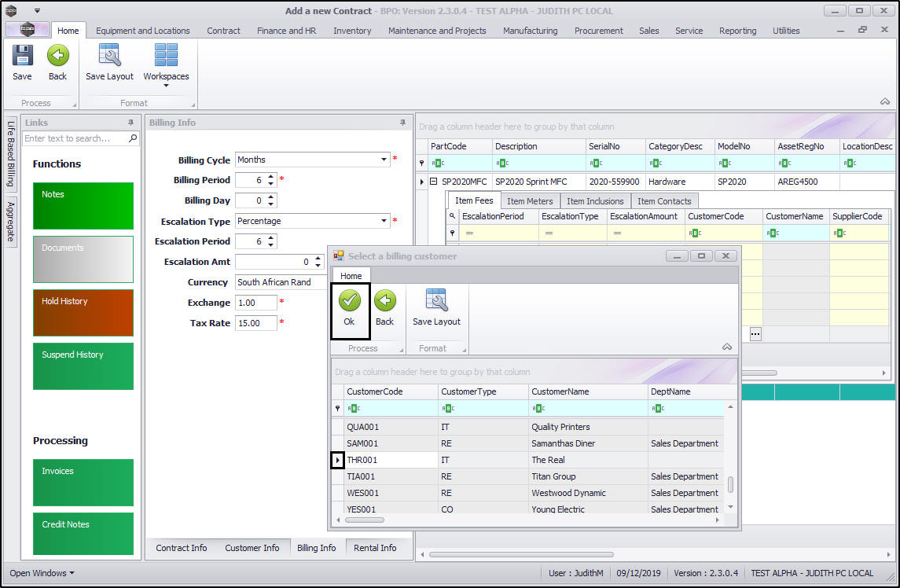This screenshot has width=900, height=588.
Task: Click the Back icon in billing customer dialog
Action: tap(384, 300)
